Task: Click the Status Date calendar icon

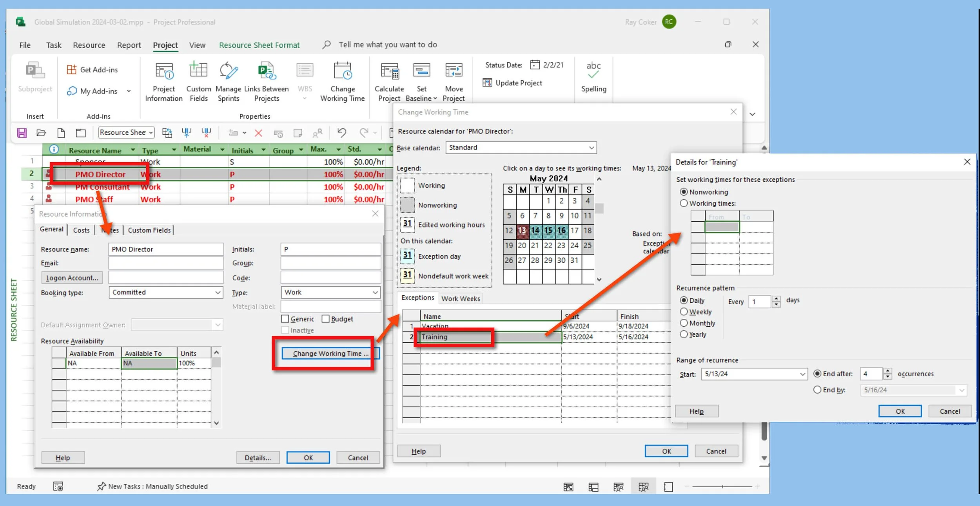Action: [535, 65]
